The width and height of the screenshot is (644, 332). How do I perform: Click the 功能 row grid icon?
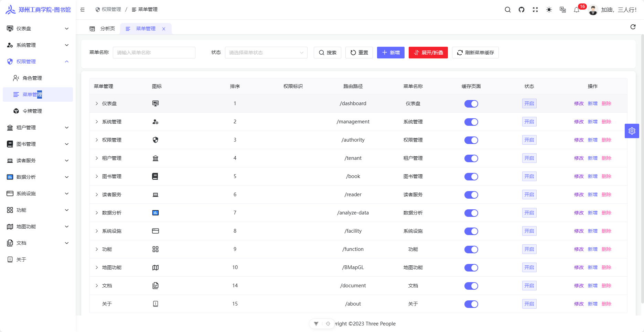(x=155, y=249)
